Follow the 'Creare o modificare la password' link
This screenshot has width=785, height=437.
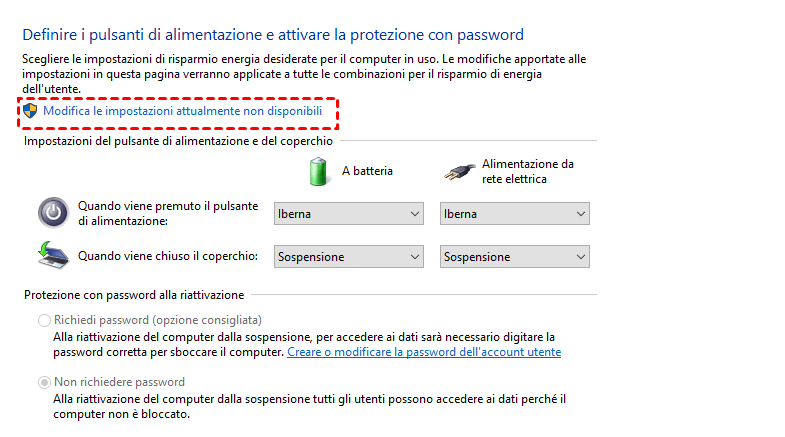point(424,352)
